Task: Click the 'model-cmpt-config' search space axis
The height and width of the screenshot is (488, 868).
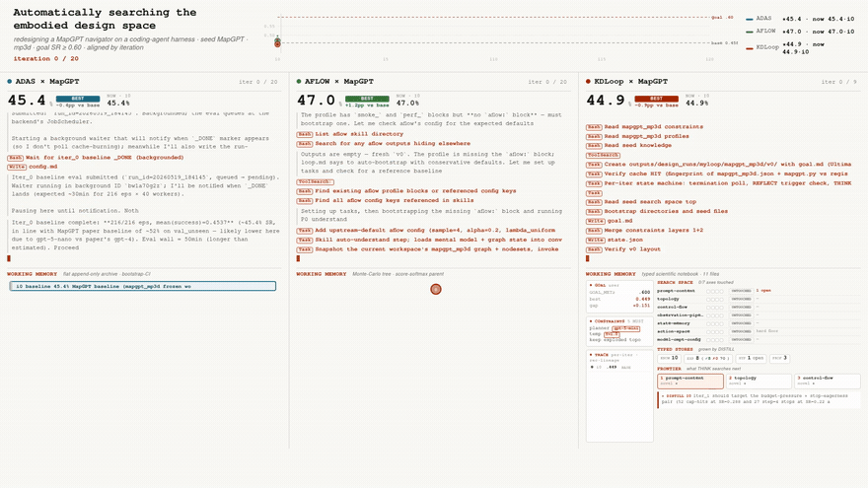Action: [x=679, y=340]
